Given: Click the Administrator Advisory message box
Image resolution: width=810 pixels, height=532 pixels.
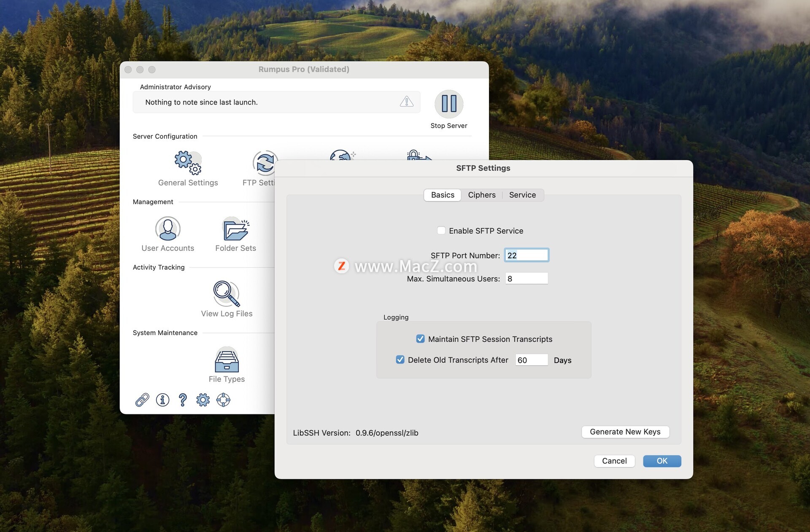Looking at the screenshot, I should (276, 102).
